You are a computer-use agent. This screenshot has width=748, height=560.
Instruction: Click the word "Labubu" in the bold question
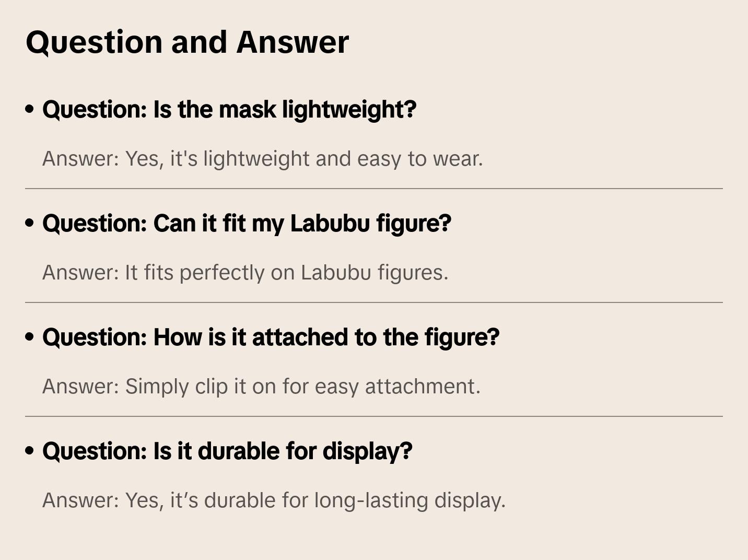[330, 223]
